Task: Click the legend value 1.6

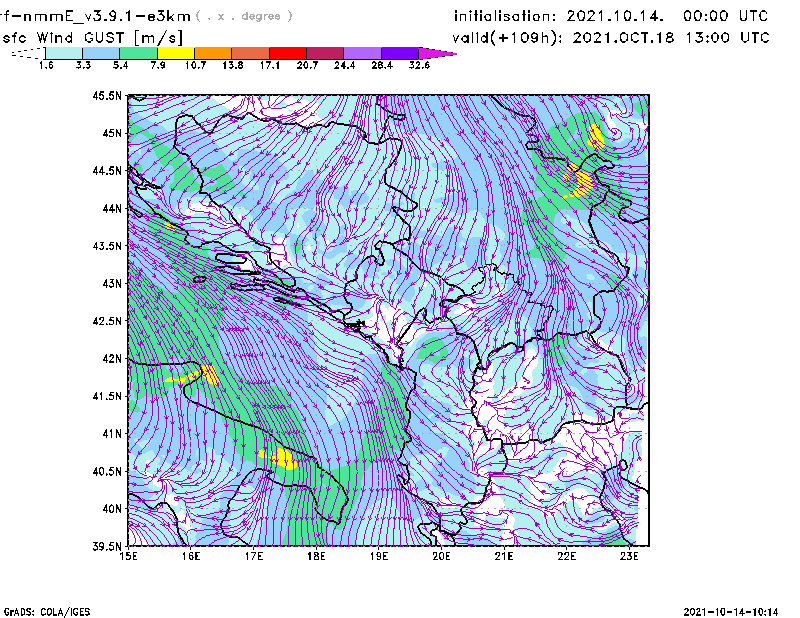Action: click(46, 65)
